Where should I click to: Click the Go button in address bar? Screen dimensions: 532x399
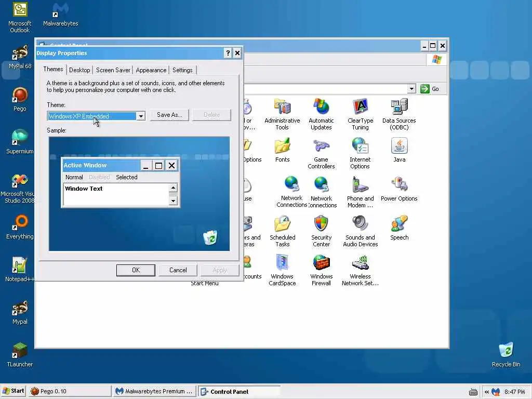(430, 89)
